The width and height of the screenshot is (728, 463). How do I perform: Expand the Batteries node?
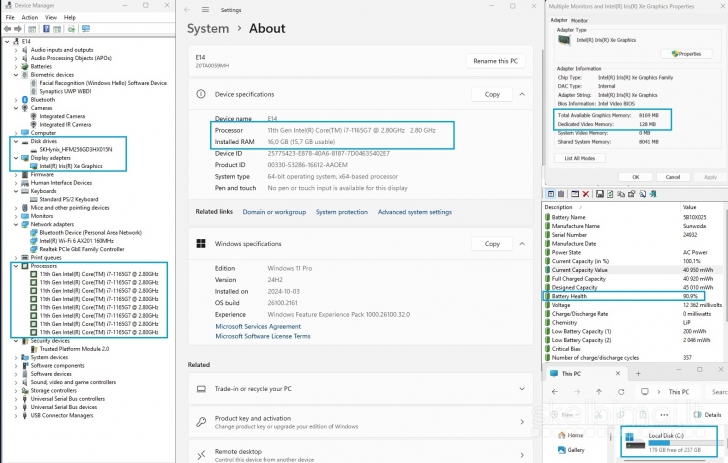(x=16, y=66)
